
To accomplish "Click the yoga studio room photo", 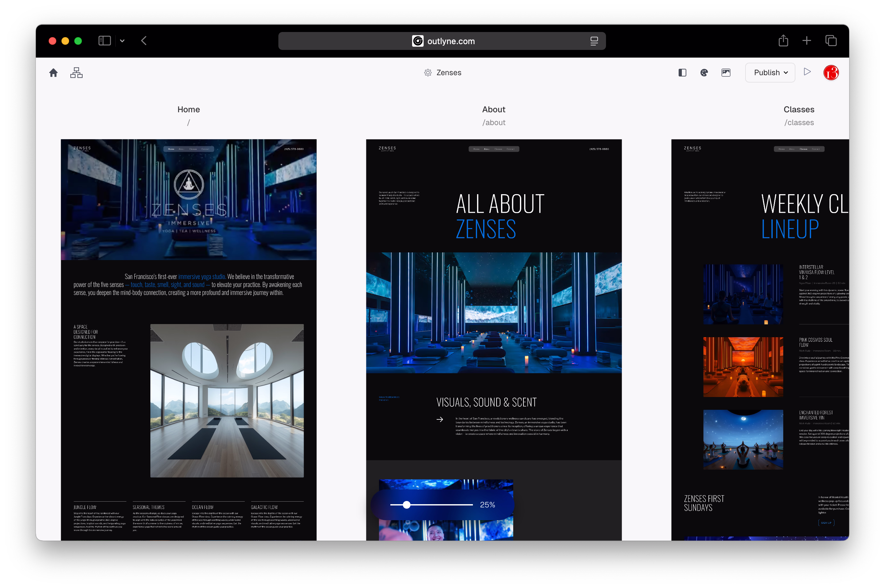I will coord(227,401).
